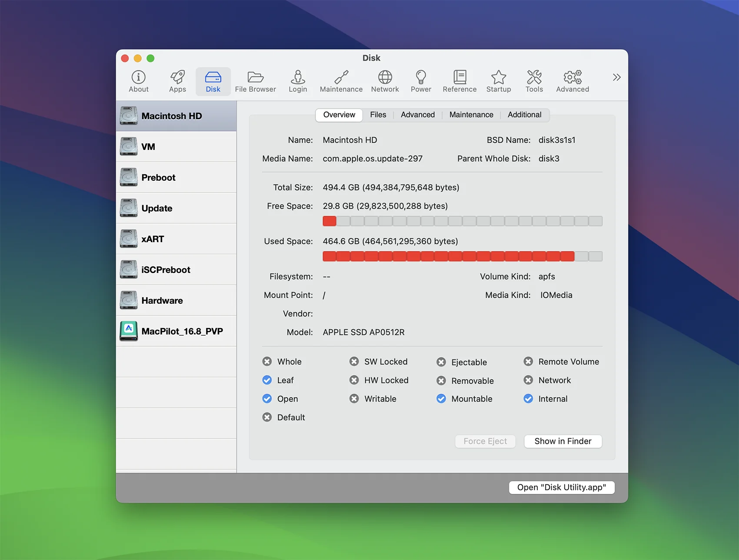Switch to the Overview tab
This screenshot has width=739, height=560.
[x=339, y=115]
